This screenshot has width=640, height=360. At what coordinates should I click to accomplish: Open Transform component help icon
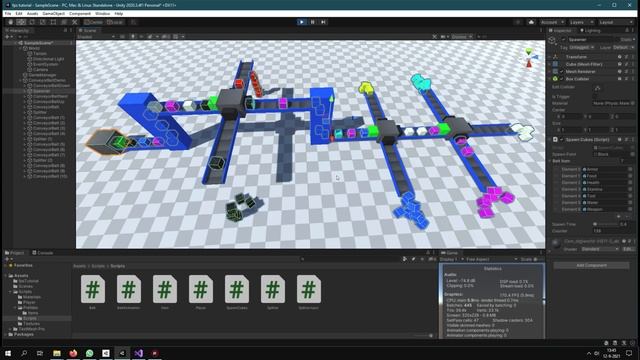620,57
